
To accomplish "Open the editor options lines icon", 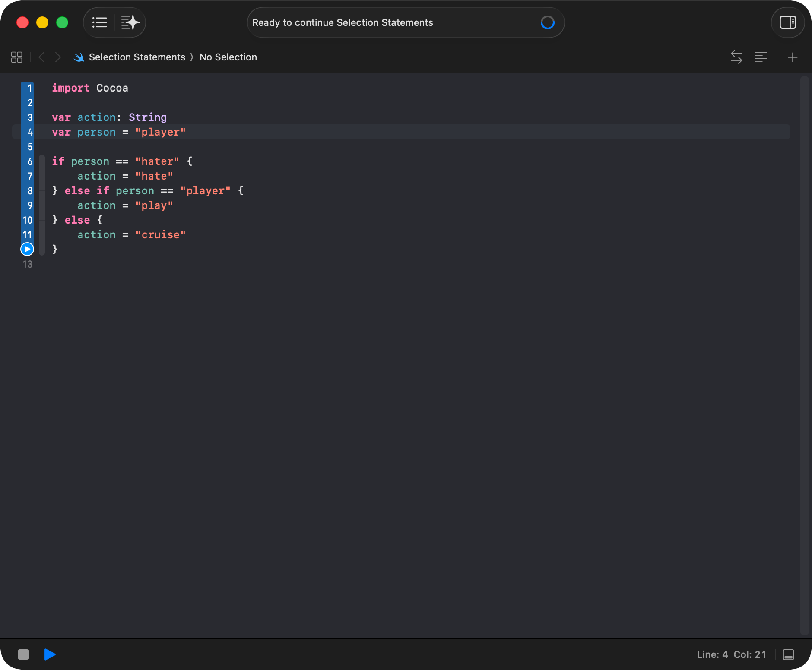I will pos(761,57).
